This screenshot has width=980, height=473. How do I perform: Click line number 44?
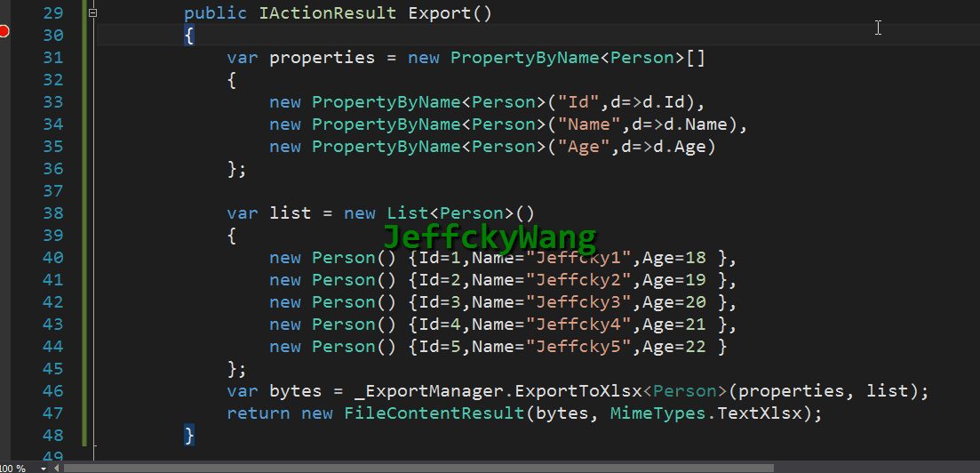pyautogui.click(x=53, y=347)
